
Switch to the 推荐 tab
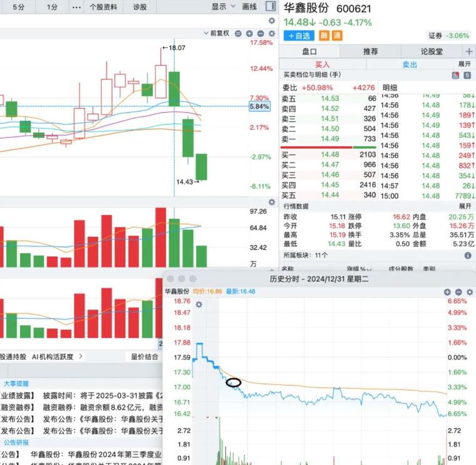[370, 51]
